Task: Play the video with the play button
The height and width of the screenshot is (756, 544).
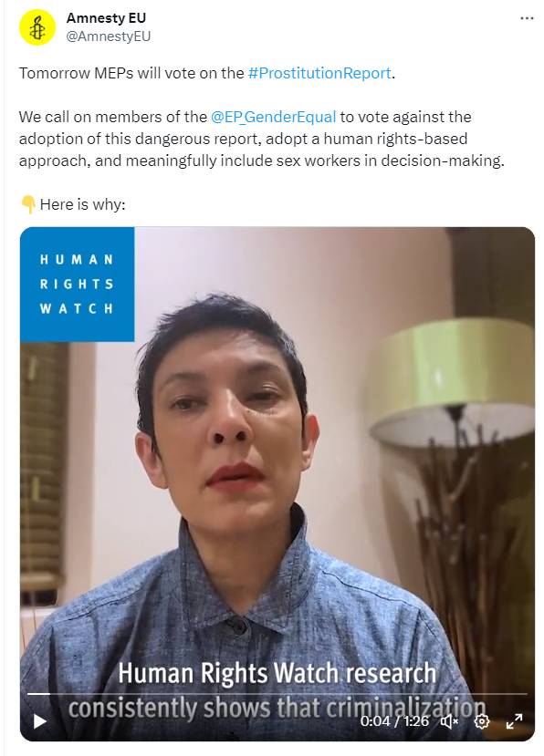Action: point(39,721)
